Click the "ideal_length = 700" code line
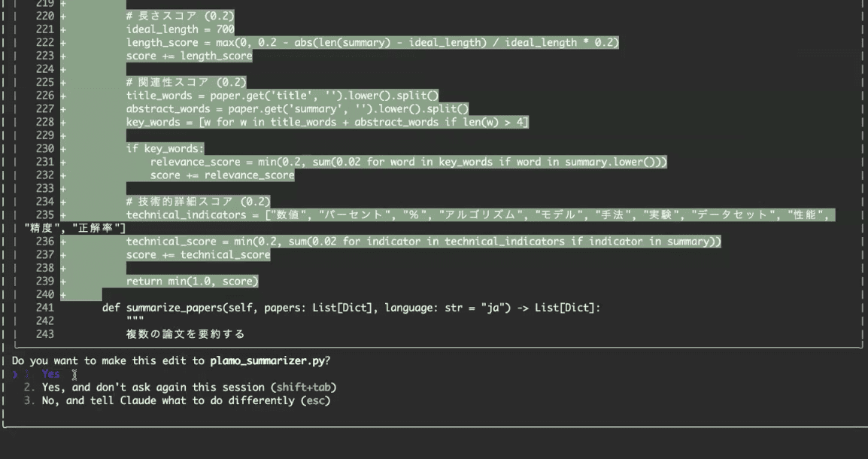Image resolution: width=868 pixels, height=459 pixels. 180,29
